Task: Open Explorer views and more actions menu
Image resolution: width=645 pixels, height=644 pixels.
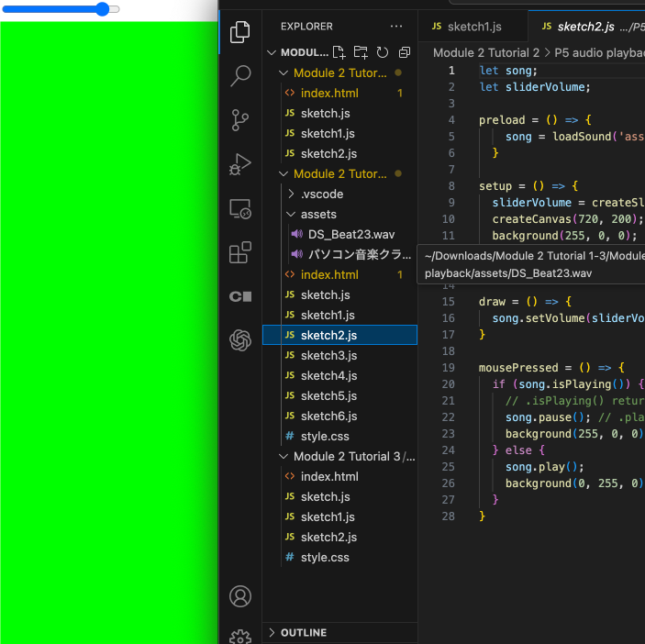Action: coord(396,27)
